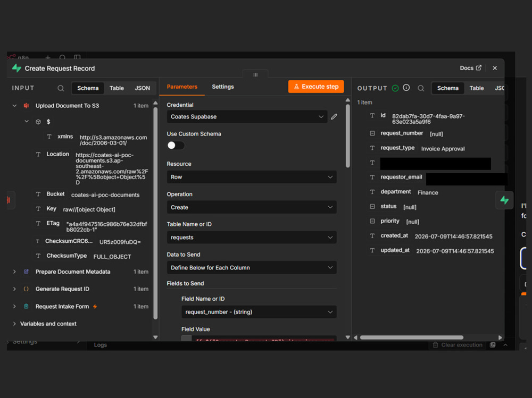Click the null-type icon for status
The height and width of the screenshot is (398, 532).
coord(372,206)
